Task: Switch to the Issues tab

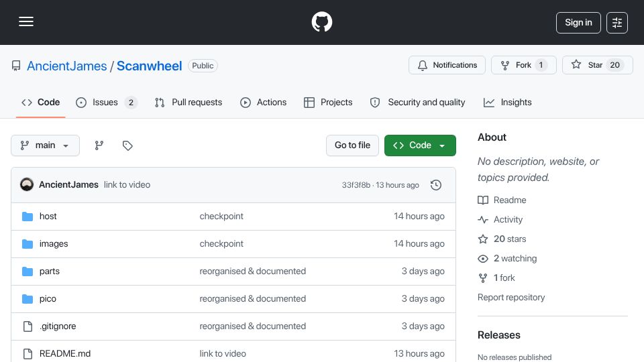Action: click(x=107, y=102)
